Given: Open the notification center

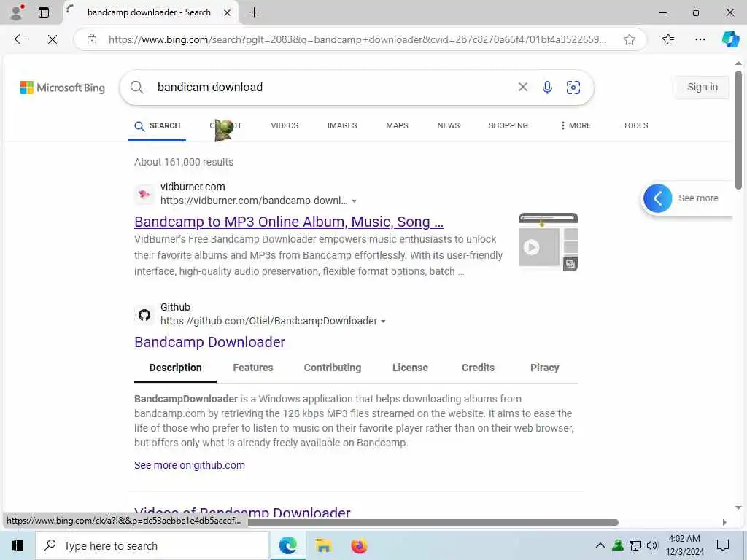Looking at the screenshot, I should (x=723, y=545).
